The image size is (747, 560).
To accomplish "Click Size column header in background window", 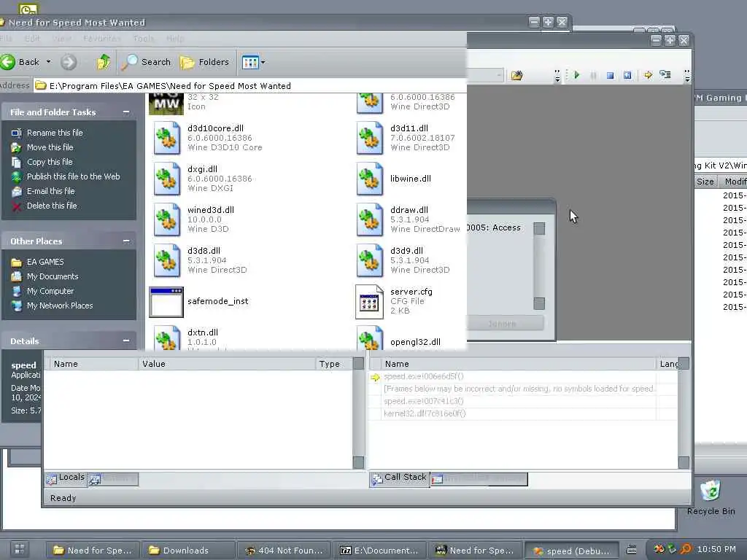I will 705,182.
